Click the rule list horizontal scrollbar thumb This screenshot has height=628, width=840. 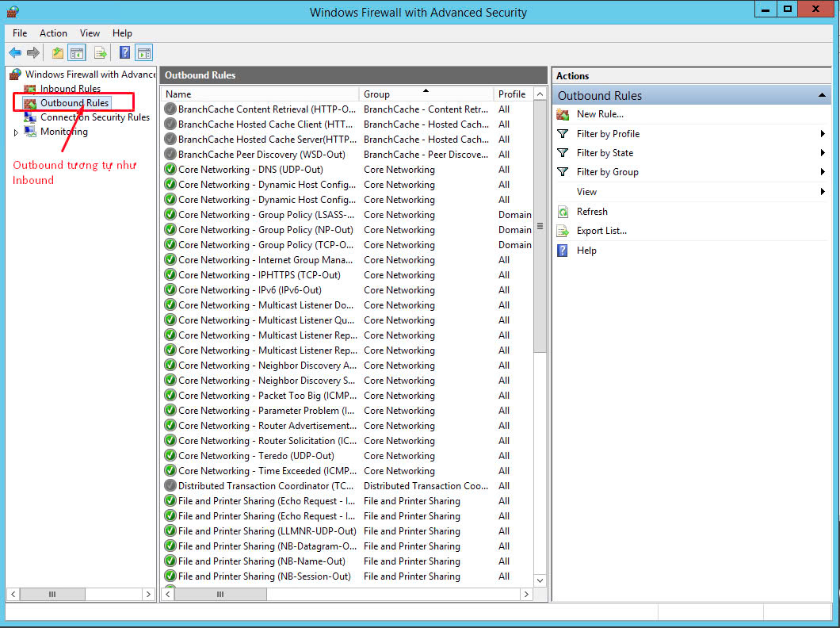pyautogui.click(x=220, y=594)
